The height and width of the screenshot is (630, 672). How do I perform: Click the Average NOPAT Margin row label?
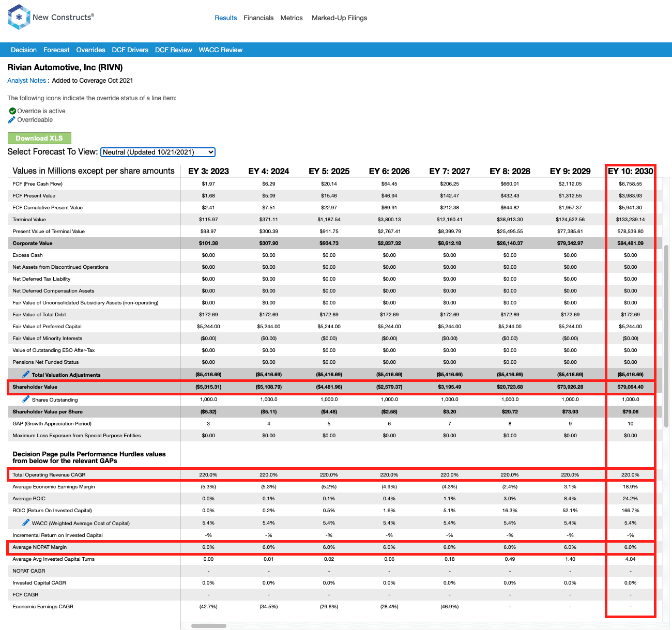[x=40, y=547]
